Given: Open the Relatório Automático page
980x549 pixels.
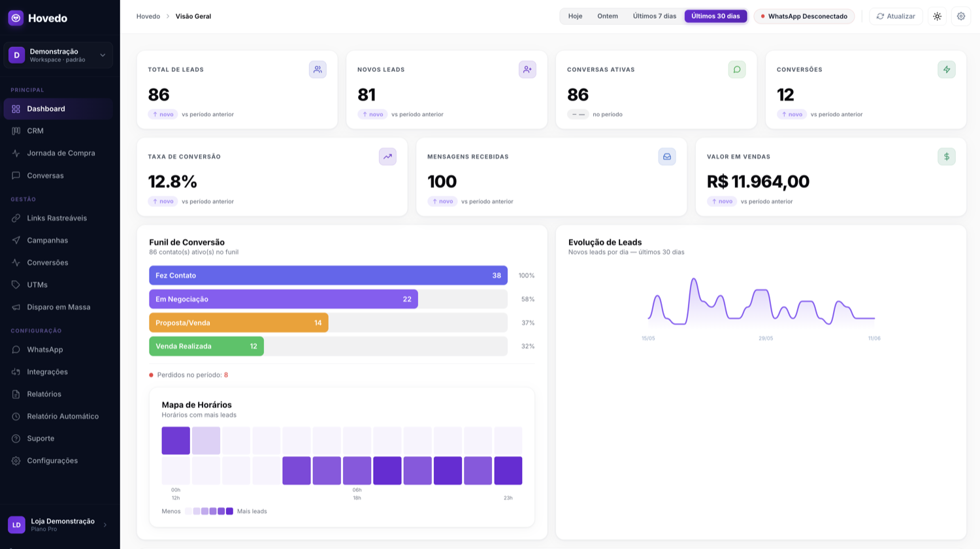Looking at the screenshot, I should (x=58, y=416).
